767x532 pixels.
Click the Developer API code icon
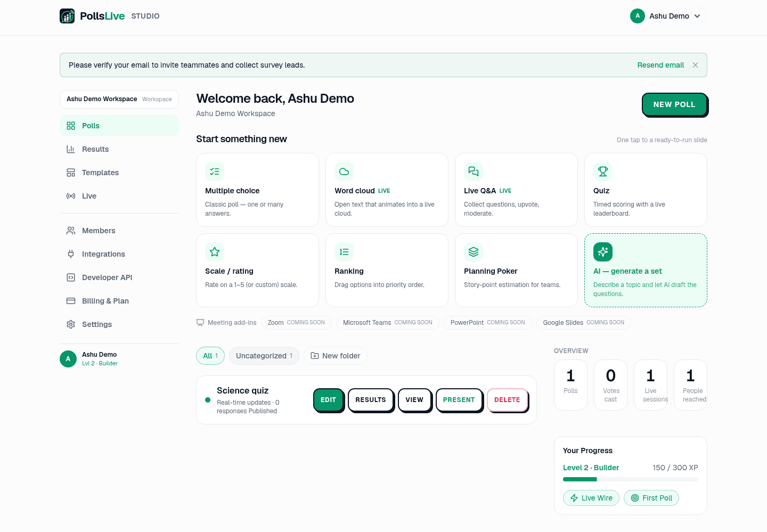tap(71, 277)
